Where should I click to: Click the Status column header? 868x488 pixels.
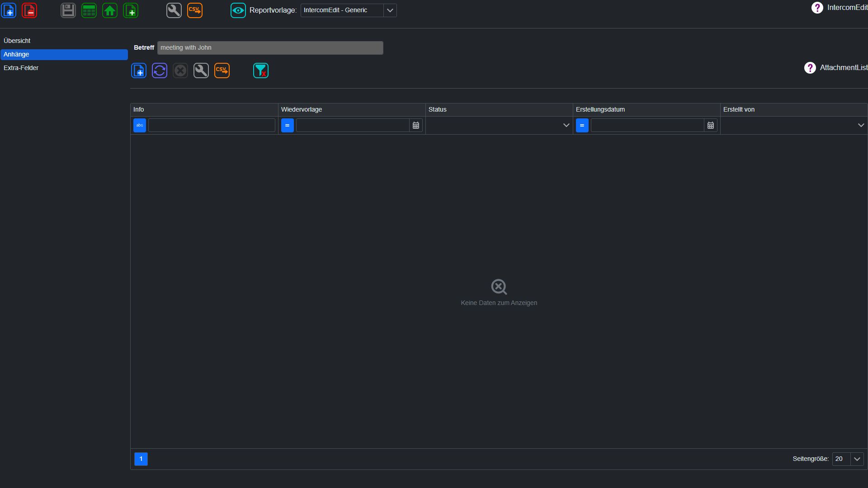[499, 110]
